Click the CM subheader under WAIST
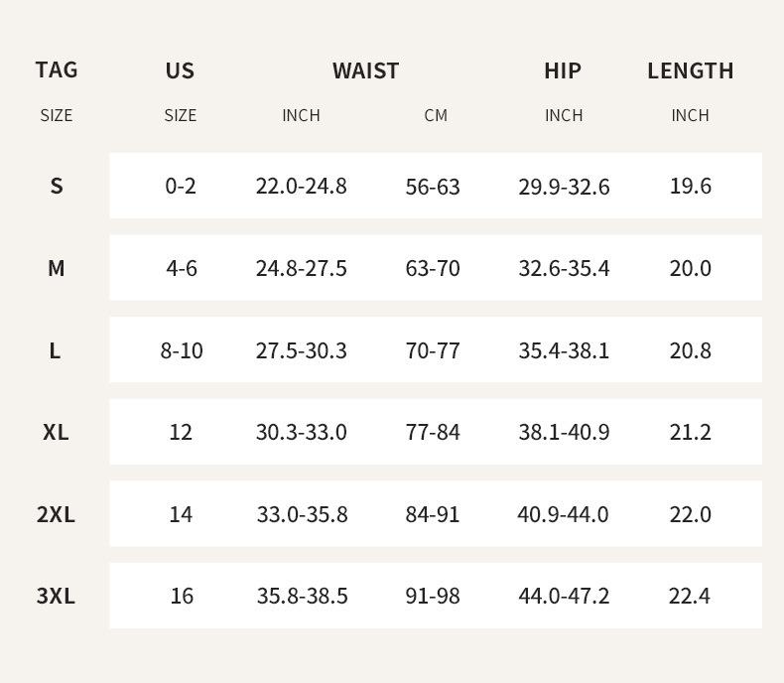This screenshot has height=683, width=784. [x=436, y=115]
